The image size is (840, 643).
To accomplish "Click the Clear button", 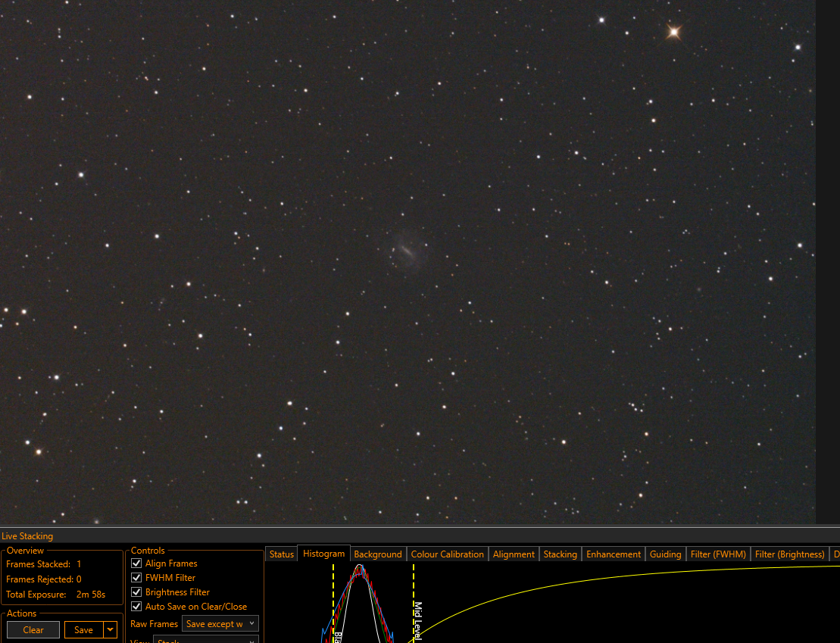I will [x=33, y=629].
